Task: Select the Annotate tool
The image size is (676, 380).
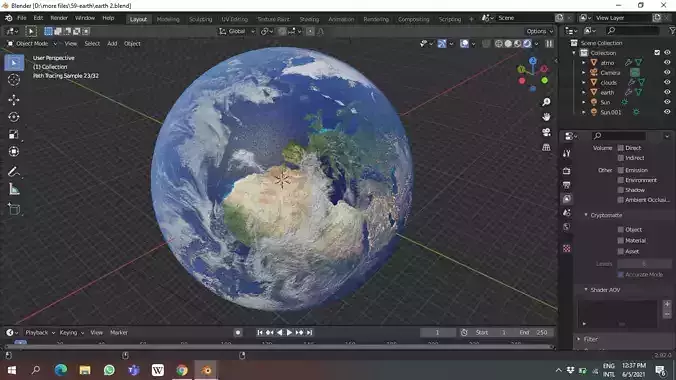Action: pyautogui.click(x=14, y=172)
